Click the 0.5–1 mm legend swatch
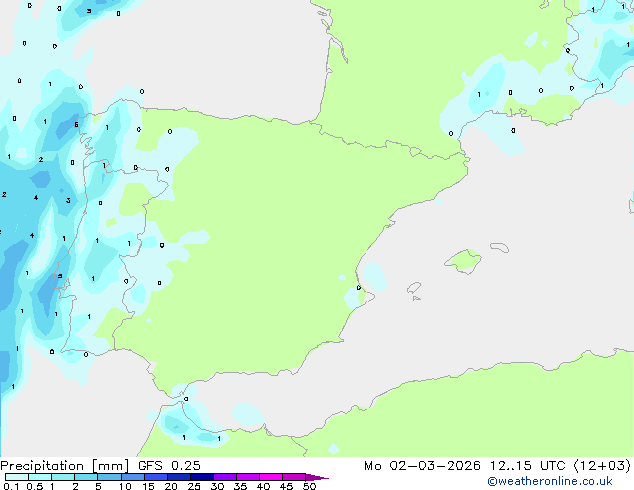Viewport: 634px width, 490px height. [x=40, y=477]
